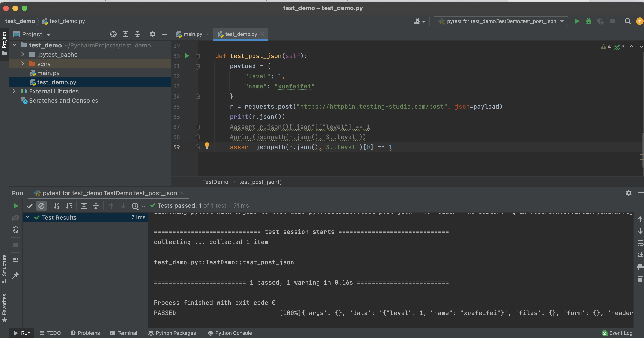Select Test Results row in tree
This screenshot has height=338, width=644.
[x=59, y=217]
